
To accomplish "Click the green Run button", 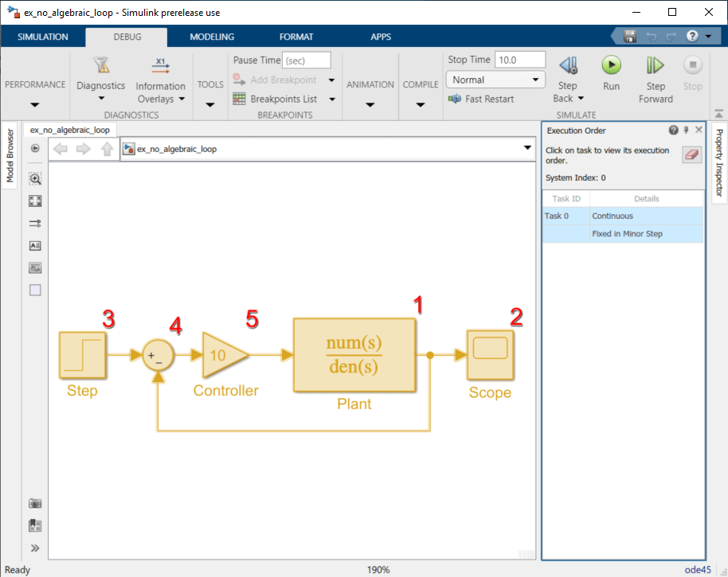I will tap(611, 65).
